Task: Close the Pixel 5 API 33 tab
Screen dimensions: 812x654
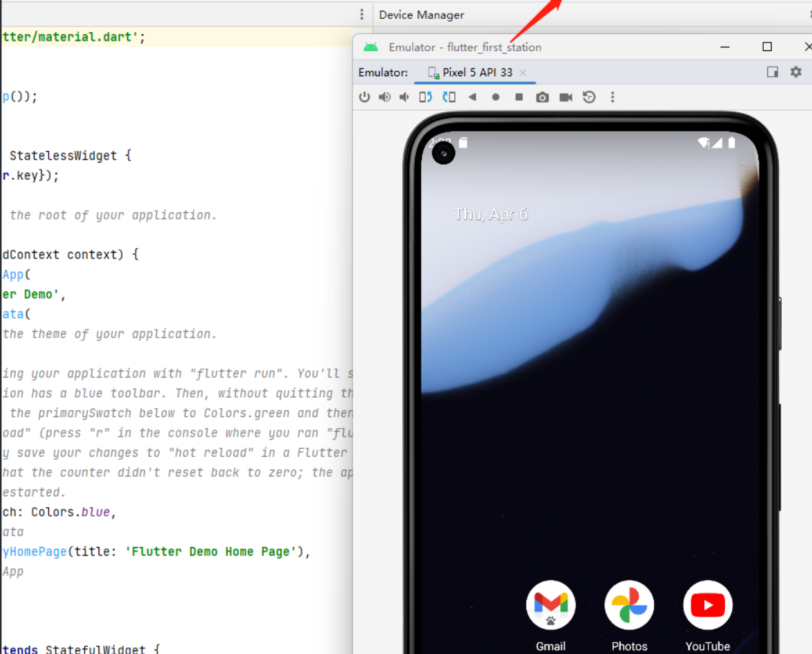Action: [523, 73]
